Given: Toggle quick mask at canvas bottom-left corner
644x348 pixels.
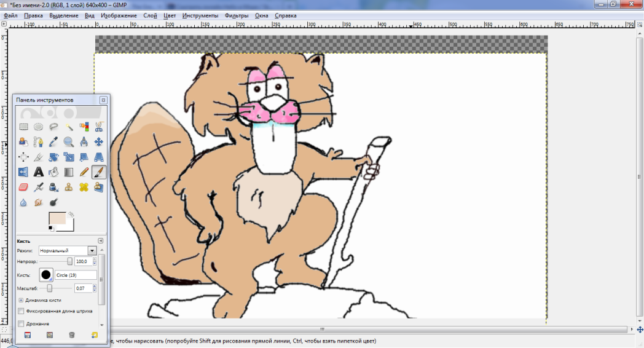Looking at the screenshot, I should coord(4,330).
